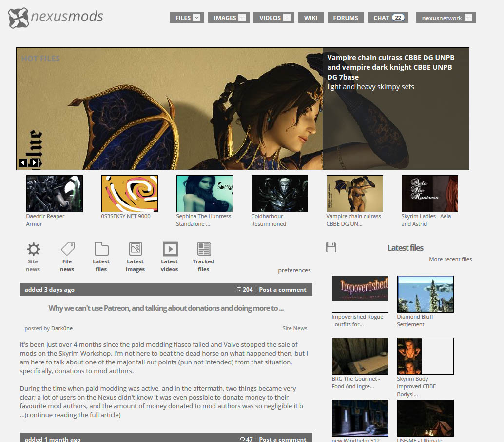Open the Coldharbour Resummoned thumbnail

coord(280,194)
